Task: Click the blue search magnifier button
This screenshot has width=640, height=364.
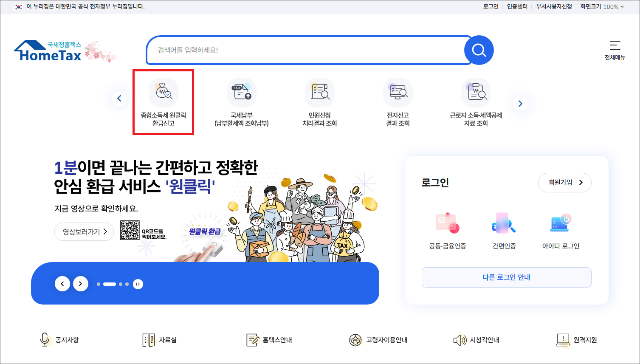Action: coord(479,50)
